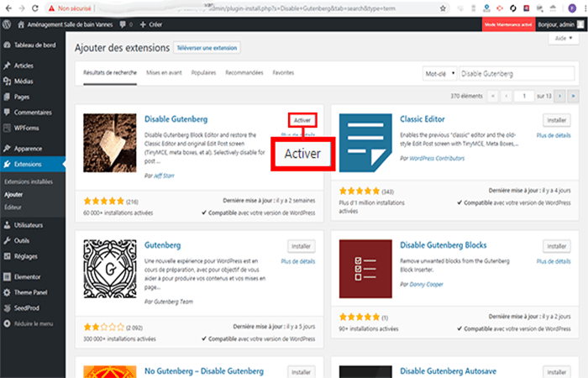
Task: Click the browser forward arrow
Action: [x=22, y=8]
